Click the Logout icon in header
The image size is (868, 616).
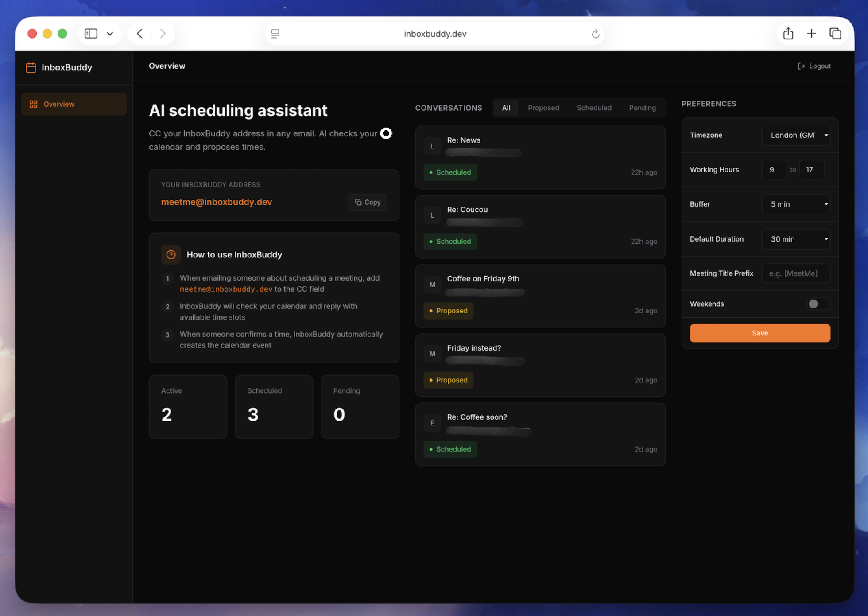[801, 66]
